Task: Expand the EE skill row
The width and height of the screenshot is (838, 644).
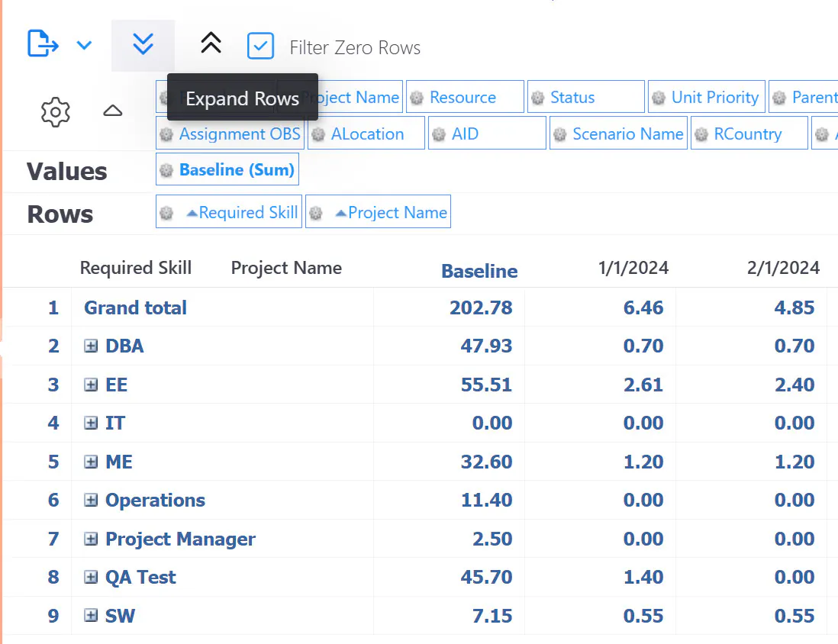Action: point(91,385)
